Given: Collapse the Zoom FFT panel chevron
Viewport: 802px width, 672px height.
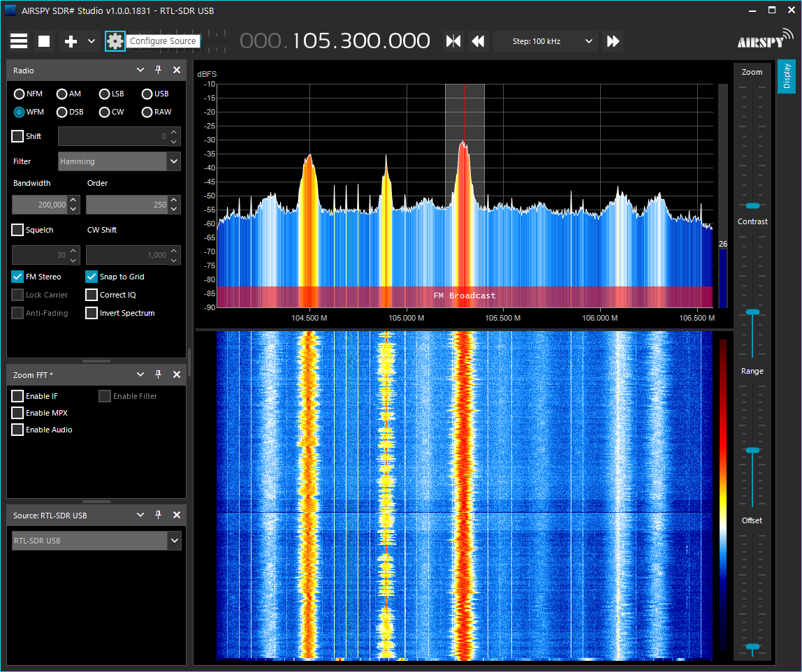Looking at the screenshot, I should coord(140,375).
